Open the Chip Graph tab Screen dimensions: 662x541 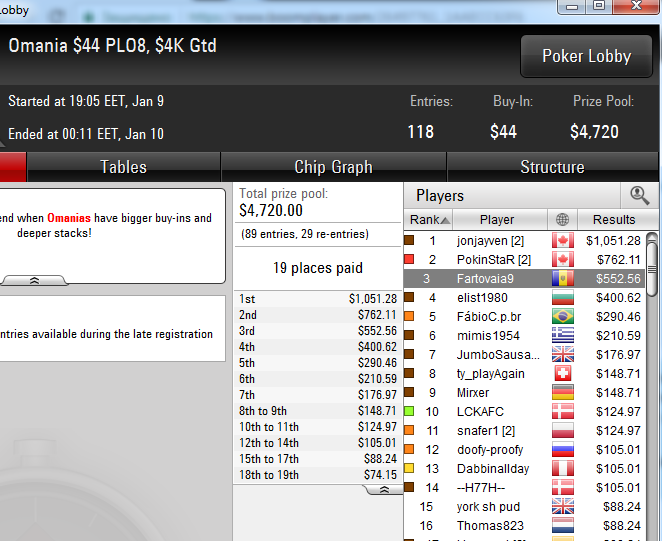pyautogui.click(x=334, y=167)
